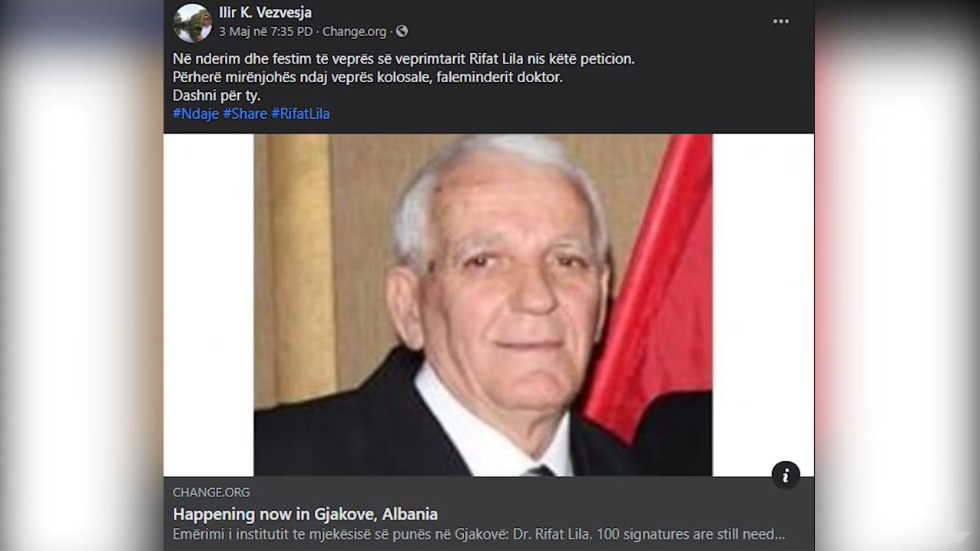Open the petition preview photo of the man

483,305
